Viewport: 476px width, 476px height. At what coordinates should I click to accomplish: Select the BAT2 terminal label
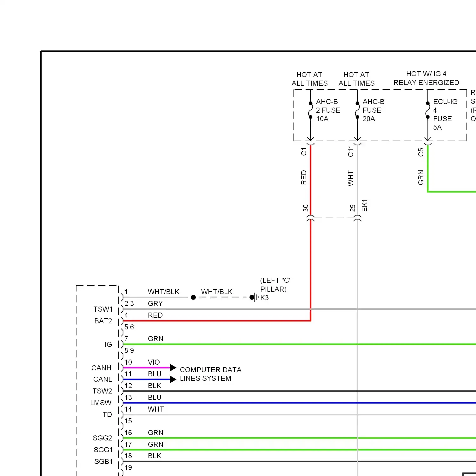click(103, 321)
